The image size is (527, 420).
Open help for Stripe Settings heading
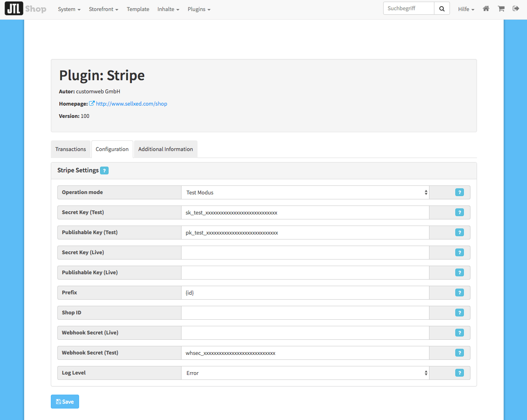tap(104, 171)
